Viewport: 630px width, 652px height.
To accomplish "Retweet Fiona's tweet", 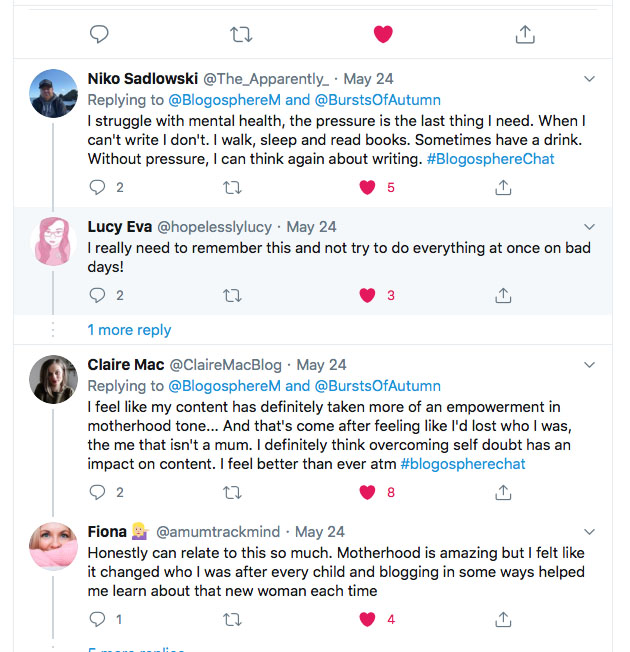I will pyautogui.click(x=232, y=620).
